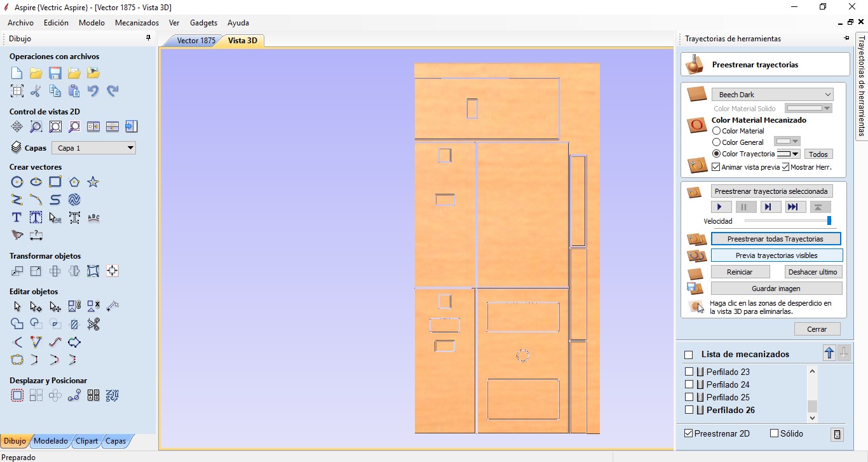Activate the Pan view tool
The height and width of the screenshot is (462, 868).
(17, 126)
